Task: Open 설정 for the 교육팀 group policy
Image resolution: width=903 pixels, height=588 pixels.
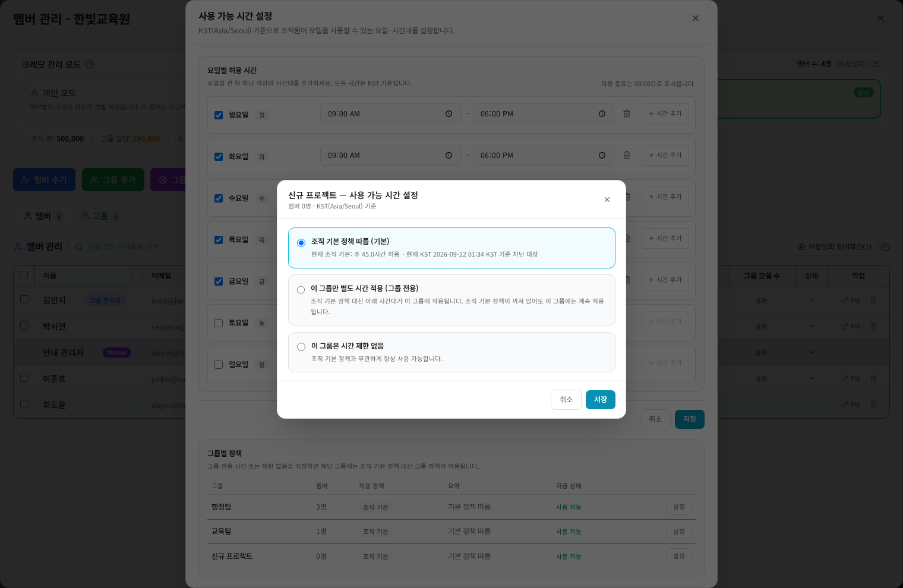Action: (x=678, y=532)
